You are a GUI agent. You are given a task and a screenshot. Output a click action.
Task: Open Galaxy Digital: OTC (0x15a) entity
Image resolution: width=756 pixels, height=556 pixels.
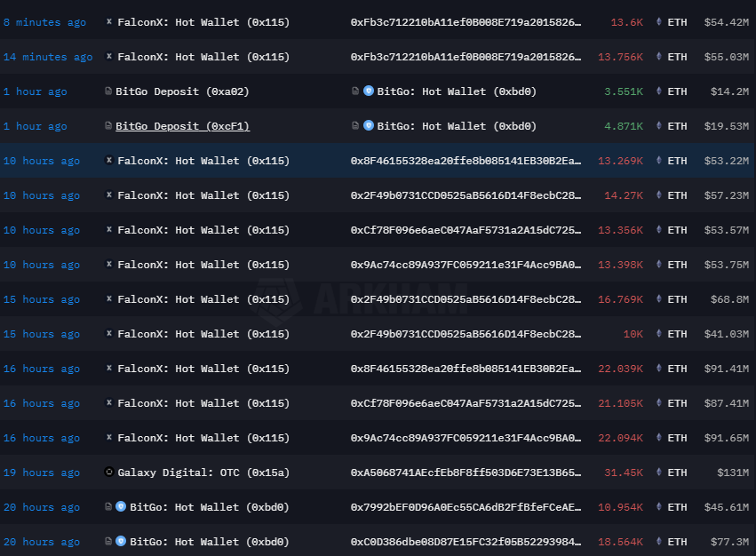pos(203,473)
